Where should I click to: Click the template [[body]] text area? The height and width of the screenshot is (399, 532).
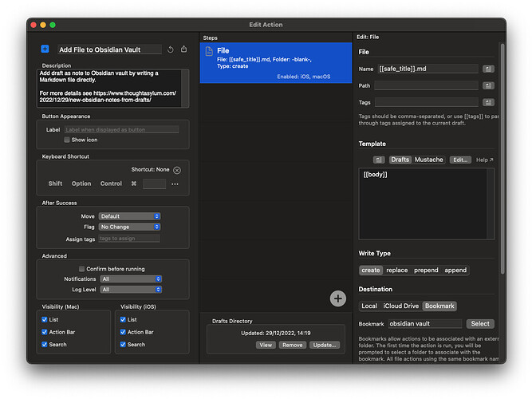click(423, 203)
